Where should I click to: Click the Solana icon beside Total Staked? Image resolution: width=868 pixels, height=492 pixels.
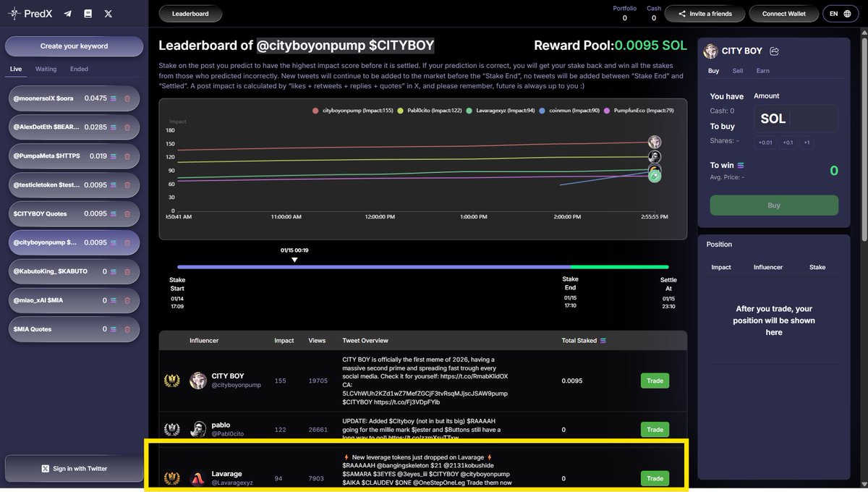(x=603, y=341)
